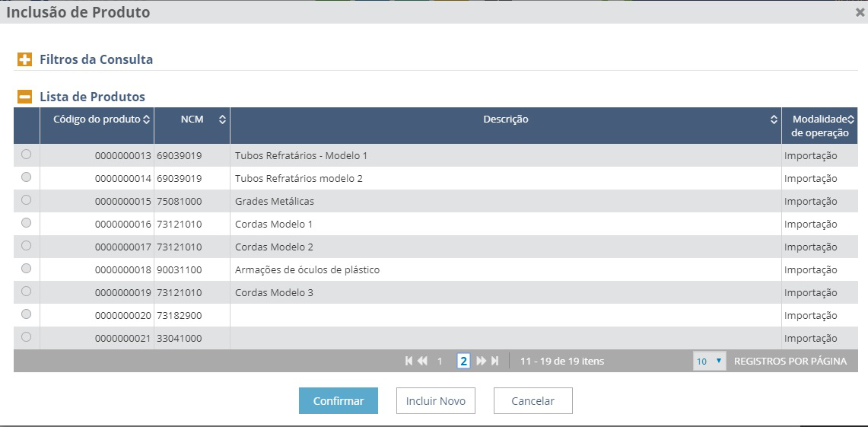Click product code 0000000017

click(x=123, y=247)
